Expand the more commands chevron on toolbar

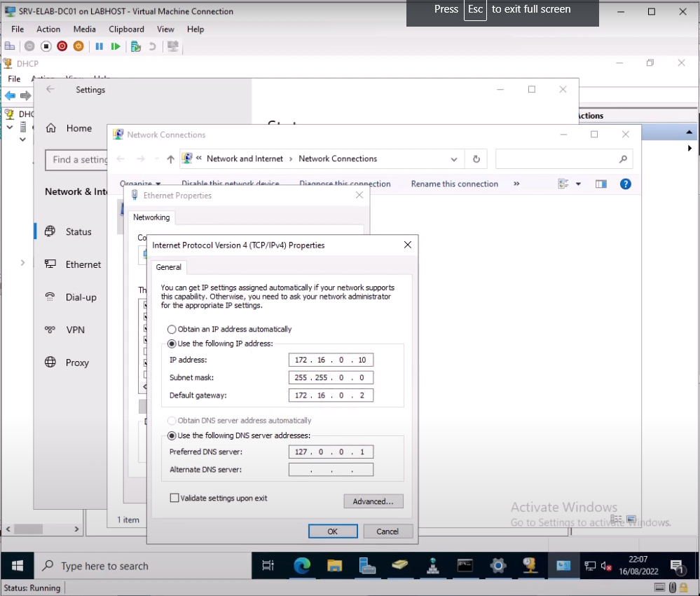[516, 184]
